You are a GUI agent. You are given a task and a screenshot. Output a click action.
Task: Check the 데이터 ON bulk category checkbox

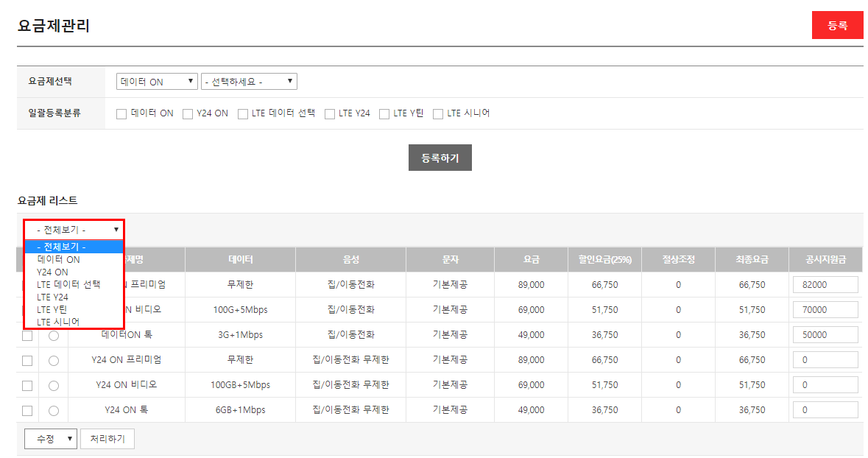121,114
